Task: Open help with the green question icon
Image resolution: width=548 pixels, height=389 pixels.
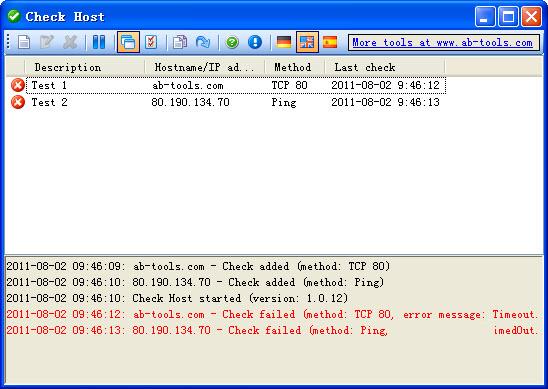Action: coord(232,42)
